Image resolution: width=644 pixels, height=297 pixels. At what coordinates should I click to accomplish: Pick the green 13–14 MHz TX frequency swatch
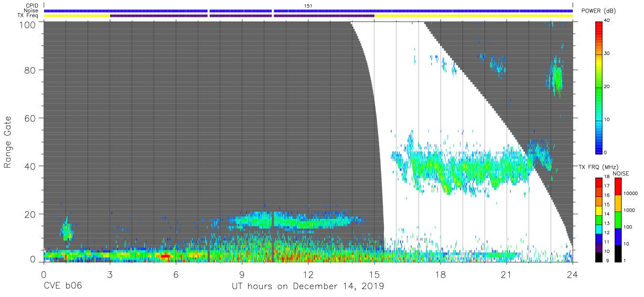tap(599, 220)
